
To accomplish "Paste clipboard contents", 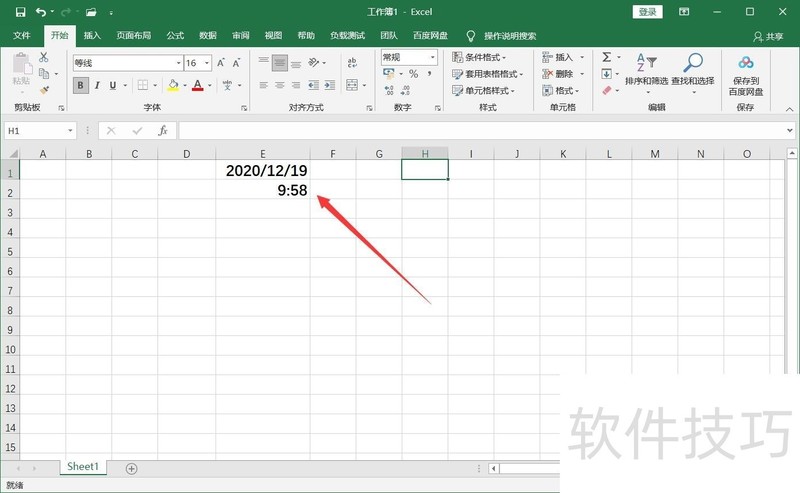I will pos(21,69).
